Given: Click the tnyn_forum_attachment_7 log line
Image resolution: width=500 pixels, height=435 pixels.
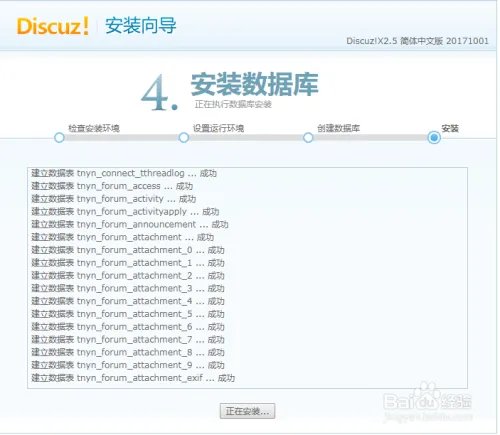Looking at the screenshot, I should point(128,340).
